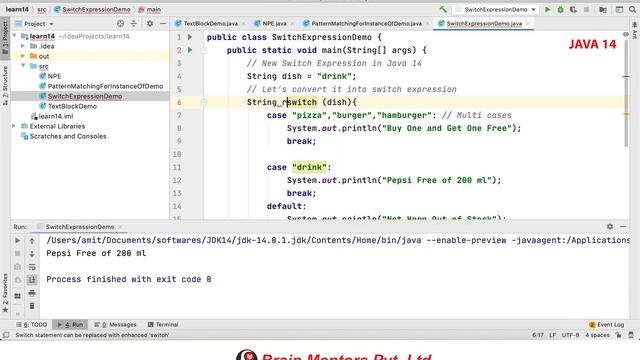Open Project panel settings gear
This screenshot has height=360, width=640.
150,24
